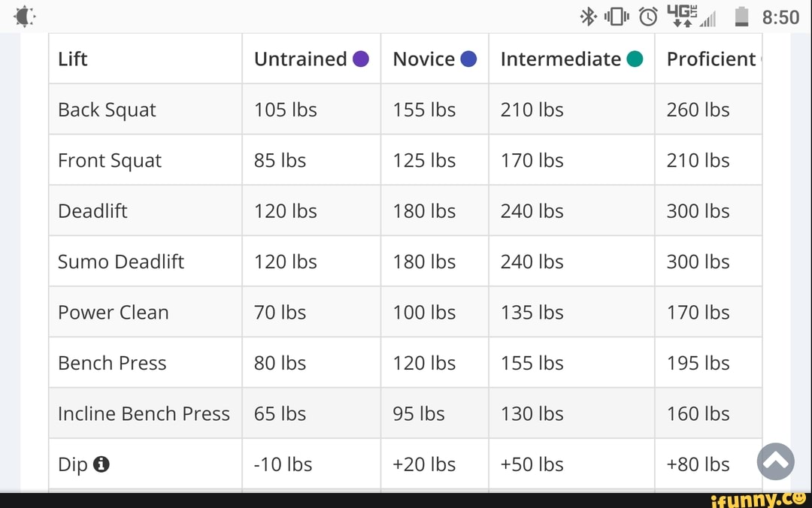This screenshot has width=812, height=508.
Task: Click the alarm clock status icon
Action: coord(648,16)
